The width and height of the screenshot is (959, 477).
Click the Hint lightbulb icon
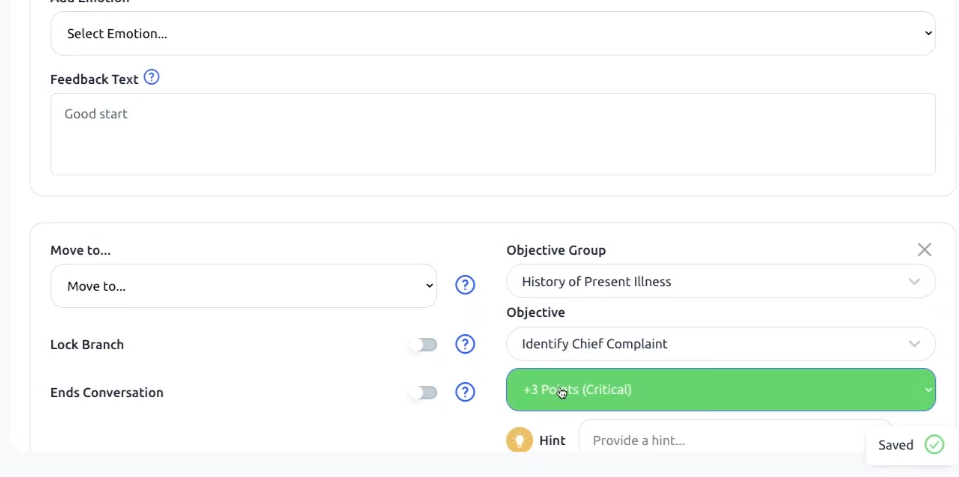click(519, 440)
